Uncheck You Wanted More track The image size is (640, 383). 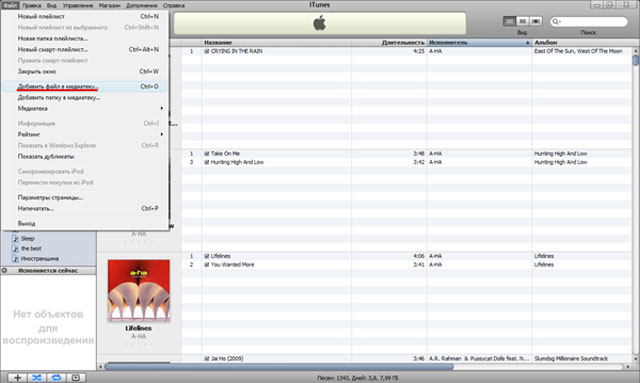(207, 265)
